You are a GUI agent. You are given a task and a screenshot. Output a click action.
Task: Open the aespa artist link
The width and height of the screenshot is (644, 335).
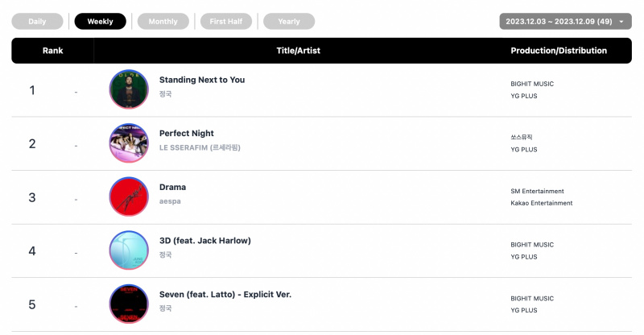(x=170, y=201)
